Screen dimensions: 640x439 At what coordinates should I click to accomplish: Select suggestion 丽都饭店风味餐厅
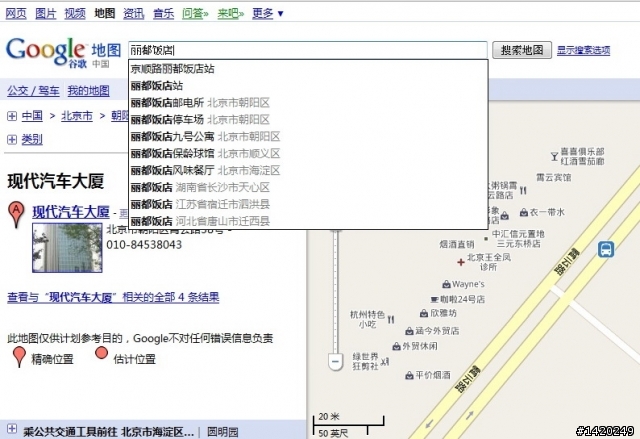308,170
